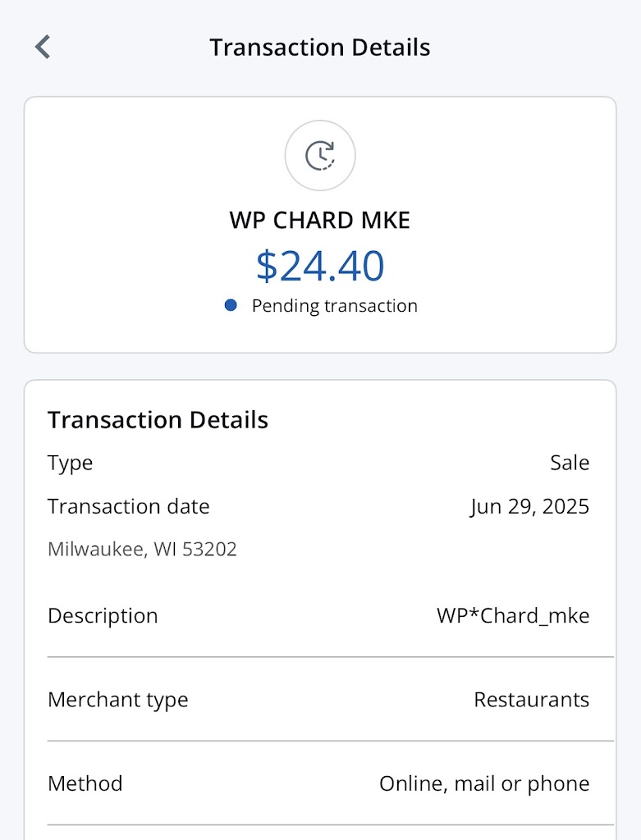
Task: Select the Jun 29, 2025 date
Action: (x=529, y=506)
